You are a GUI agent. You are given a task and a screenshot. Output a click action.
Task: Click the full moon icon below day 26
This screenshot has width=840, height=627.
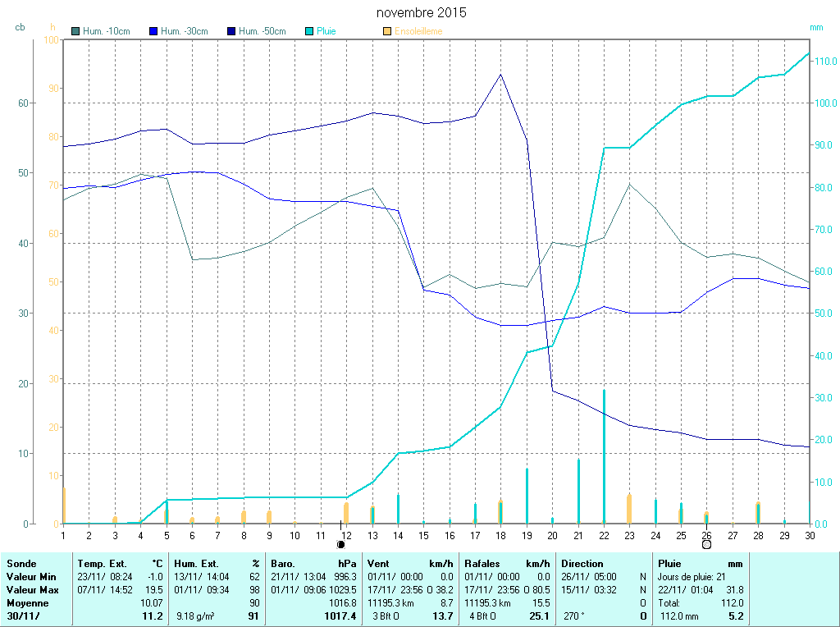point(706,543)
